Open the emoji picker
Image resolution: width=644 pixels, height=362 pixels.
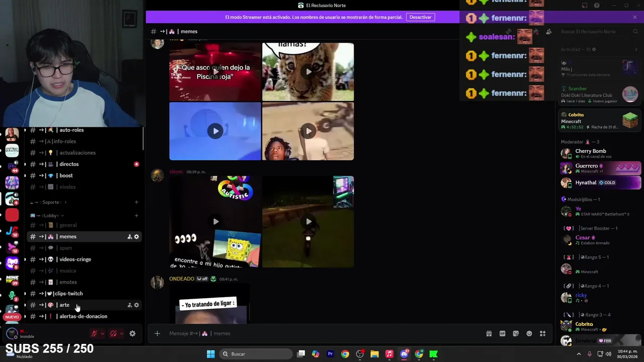click(x=529, y=333)
